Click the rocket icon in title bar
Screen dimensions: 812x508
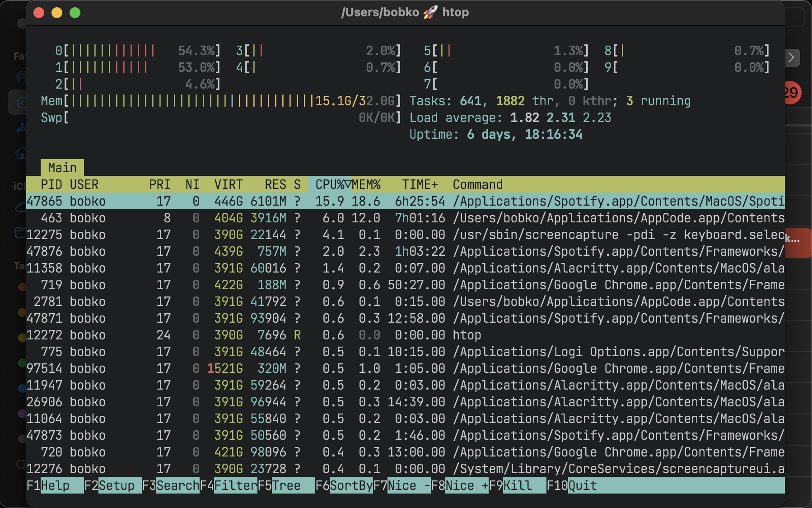point(430,12)
